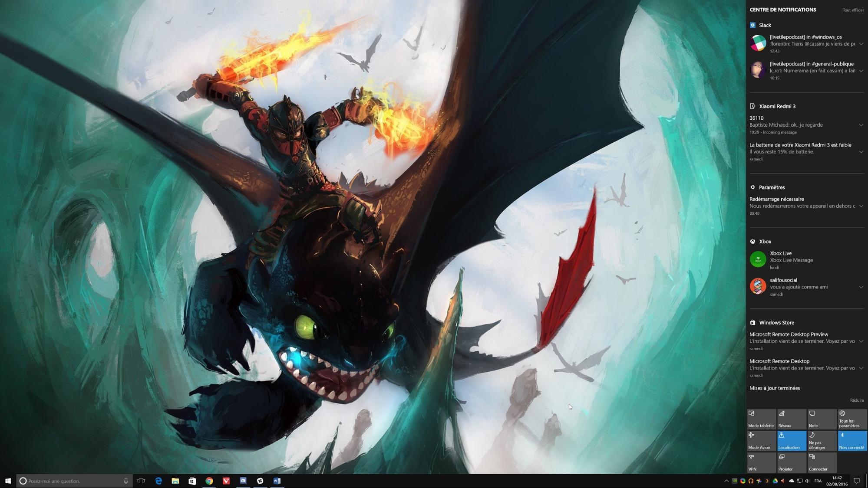Open the Xbox Live Message notification
868x488 pixels.
pyautogui.click(x=807, y=260)
